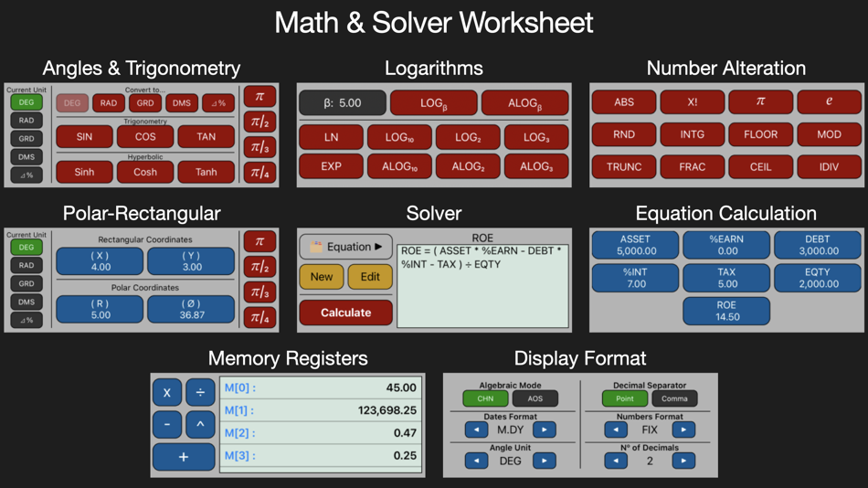This screenshot has width=868, height=488.
Task: Solve for the ROE variable
Action: pyautogui.click(x=726, y=311)
